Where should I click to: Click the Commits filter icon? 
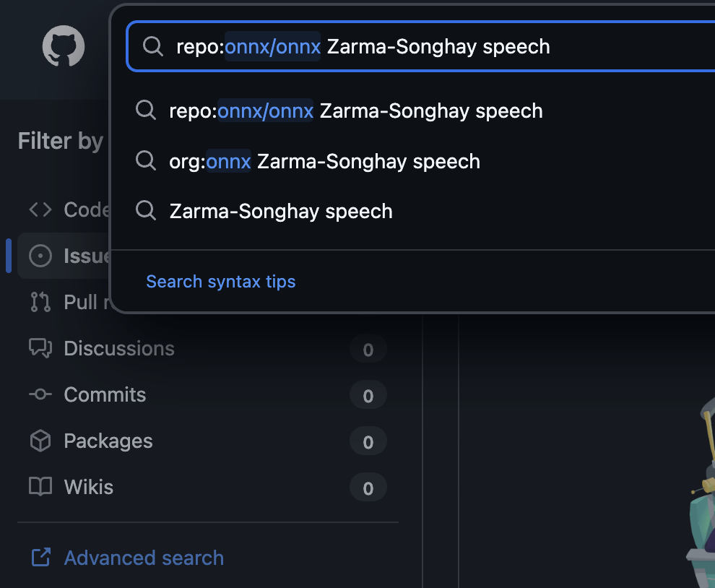tap(40, 394)
